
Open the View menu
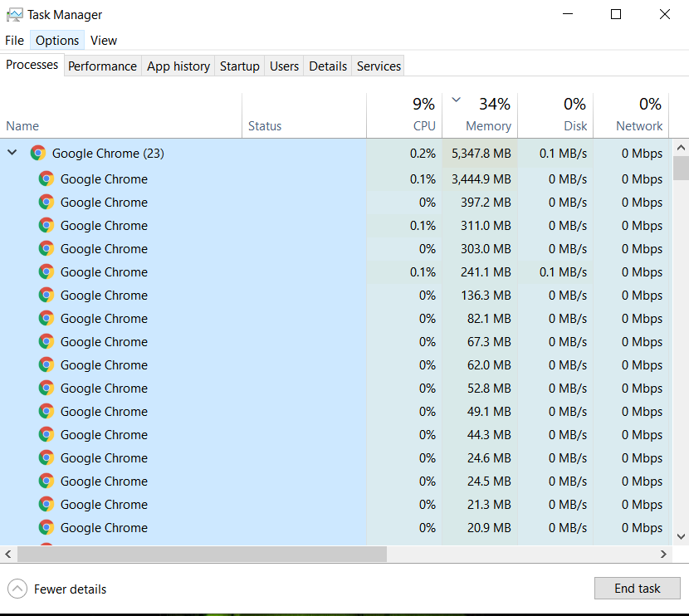(x=104, y=41)
